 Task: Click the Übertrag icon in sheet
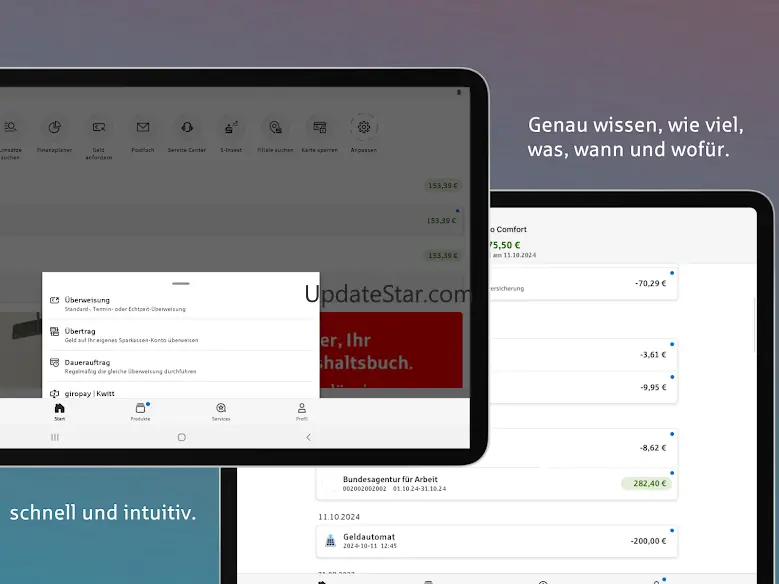pyautogui.click(x=55, y=332)
